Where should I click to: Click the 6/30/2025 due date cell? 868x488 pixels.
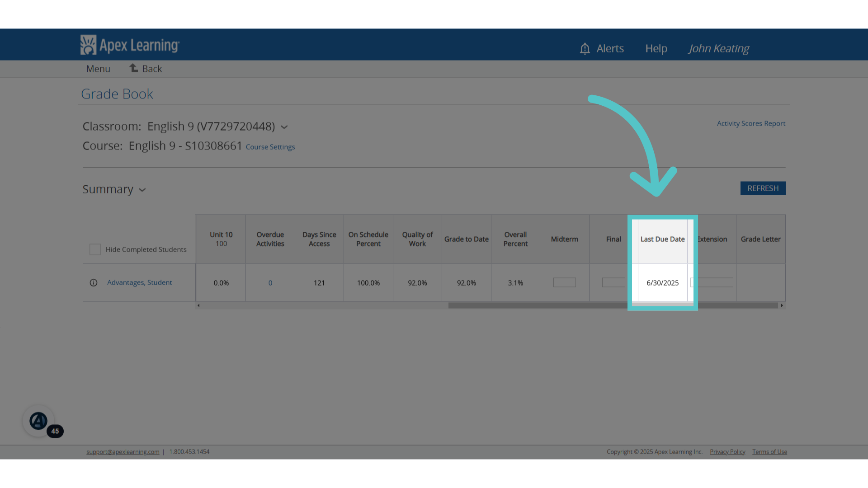click(x=662, y=283)
